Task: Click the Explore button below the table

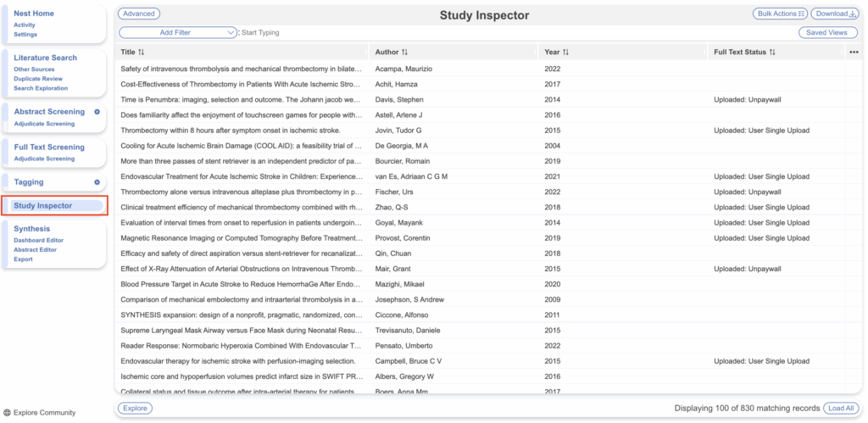Action: tap(135, 408)
